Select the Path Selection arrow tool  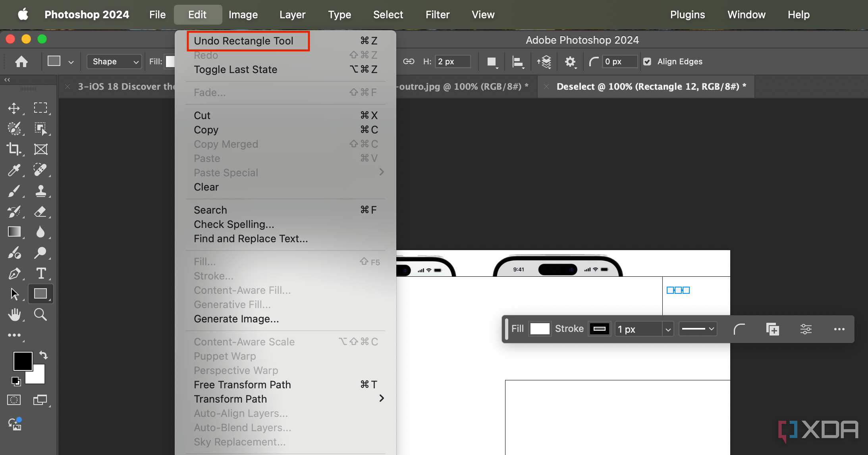[x=14, y=294]
